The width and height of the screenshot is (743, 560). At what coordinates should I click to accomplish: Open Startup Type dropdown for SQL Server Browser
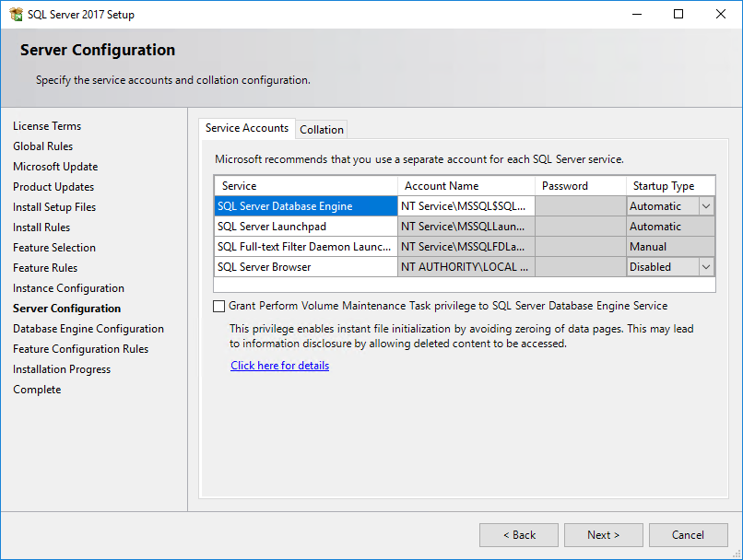click(x=706, y=267)
